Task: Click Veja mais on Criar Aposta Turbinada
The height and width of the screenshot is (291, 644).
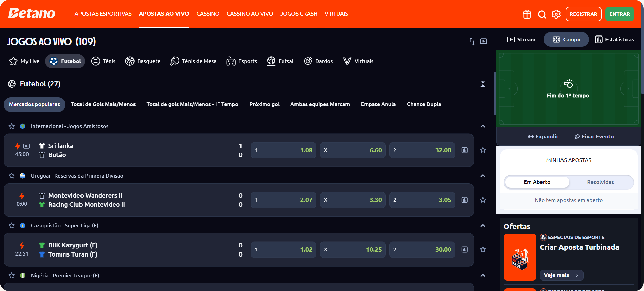Action: pyautogui.click(x=561, y=275)
